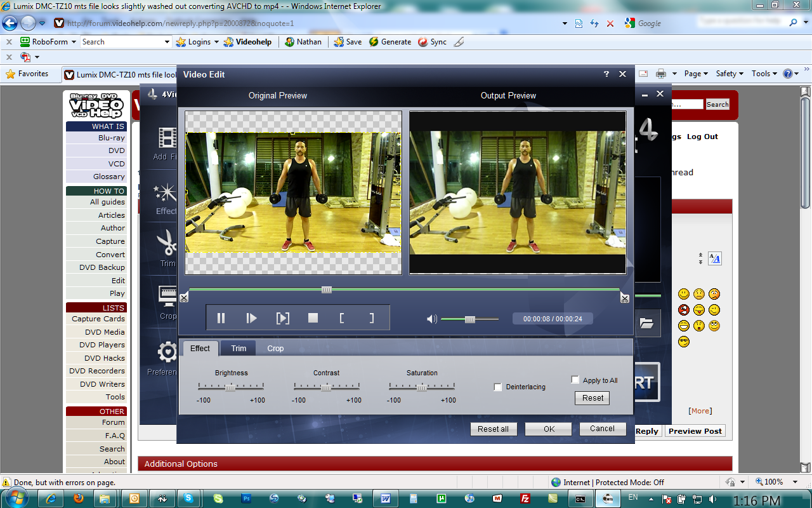Click RoboForm Generate toolbar button

pyautogui.click(x=390, y=42)
